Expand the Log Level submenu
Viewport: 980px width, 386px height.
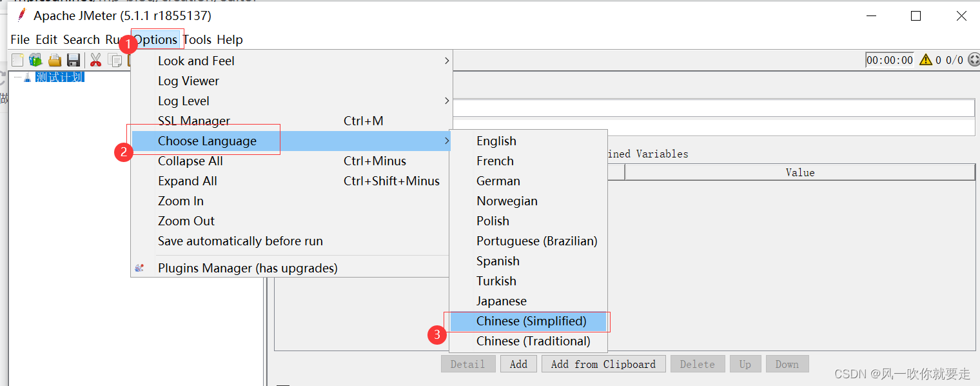[291, 101]
